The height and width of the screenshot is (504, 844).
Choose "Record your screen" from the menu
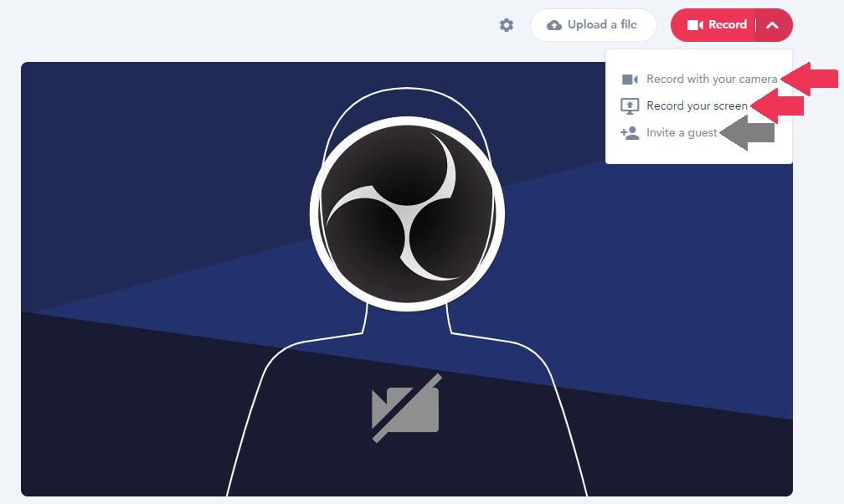pos(697,106)
